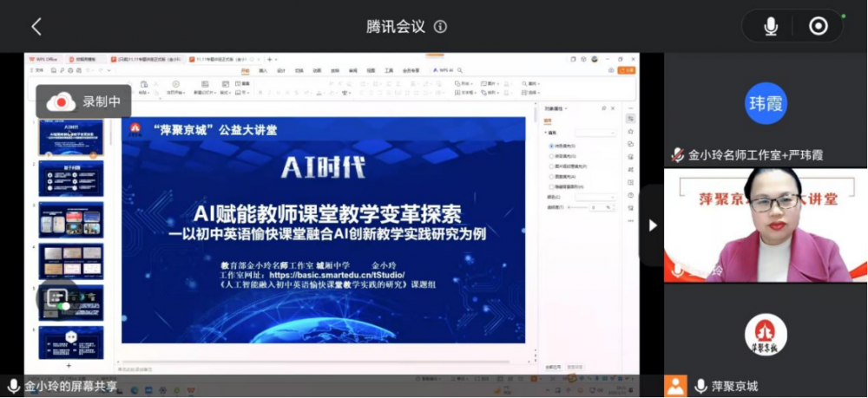Toggle the hide background graphics checkbox
The height and width of the screenshot is (398, 868).
coord(551,186)
